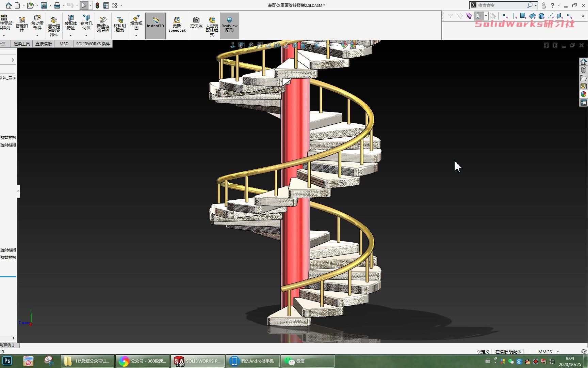Expand the Save dropdown arrow
Screen dimensions: 588x368
pyautogui.click(x=50, y=5)
